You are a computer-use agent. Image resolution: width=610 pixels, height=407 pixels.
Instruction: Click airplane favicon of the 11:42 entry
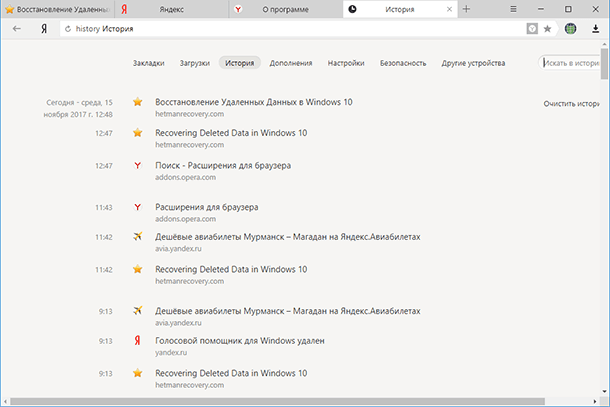point(137,236)
